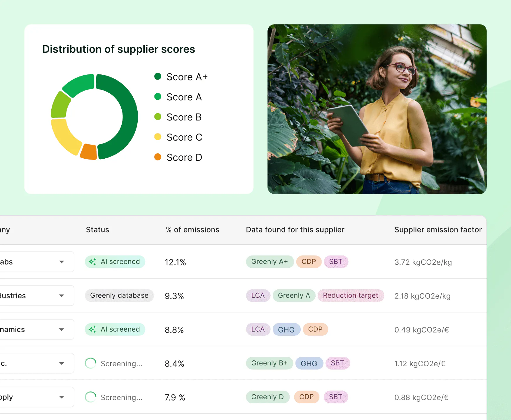Click the 7.9 % emissions value
The height and width of the screenshot is (420, 511).
tap(175, 398)
